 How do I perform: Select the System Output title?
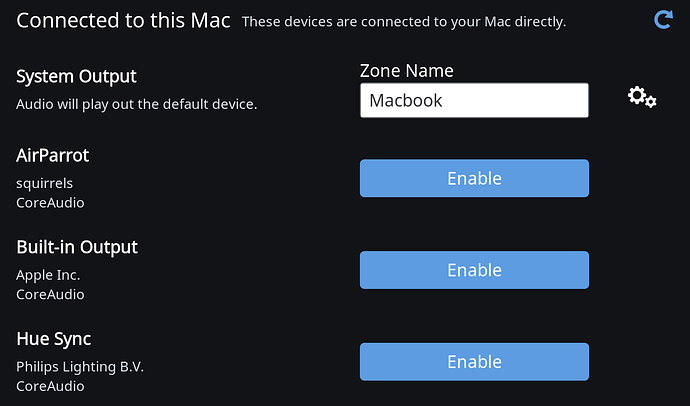click(x=77, y=77)
